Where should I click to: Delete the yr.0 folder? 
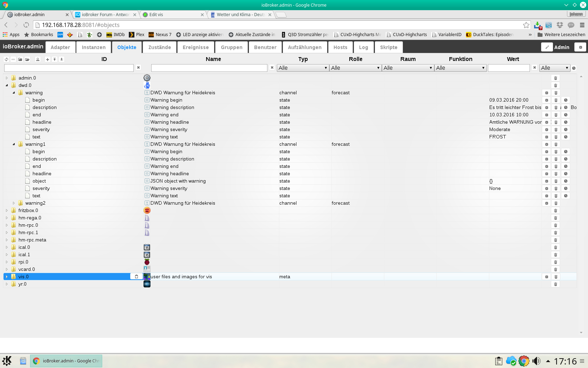point(555,284)
